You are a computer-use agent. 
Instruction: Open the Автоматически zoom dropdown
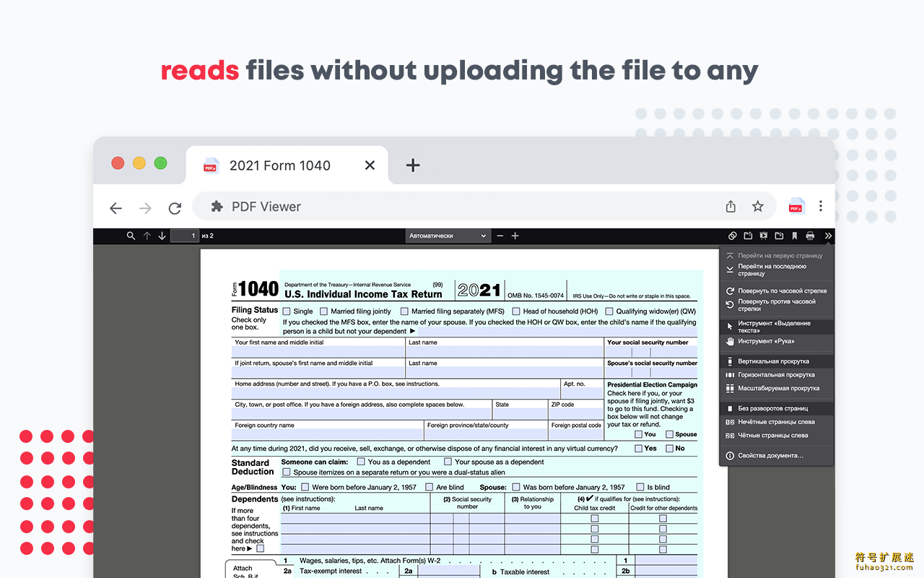448,236
